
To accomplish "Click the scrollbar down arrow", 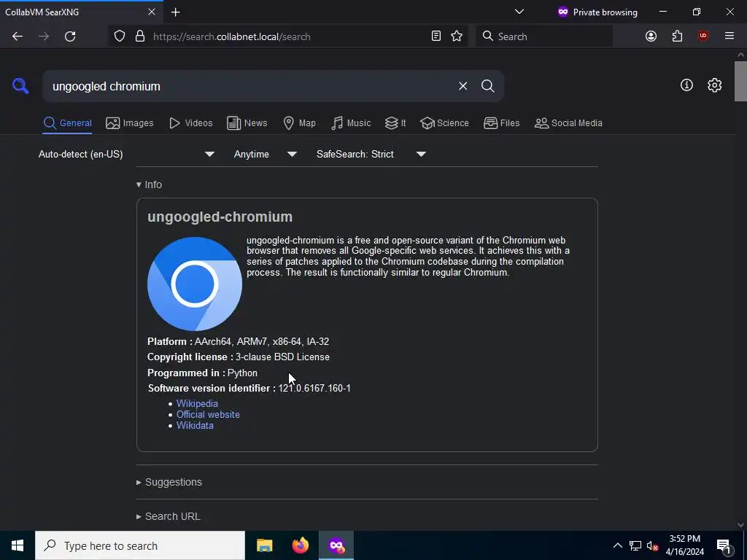I will pyautogui.click(x=740, y=525).
